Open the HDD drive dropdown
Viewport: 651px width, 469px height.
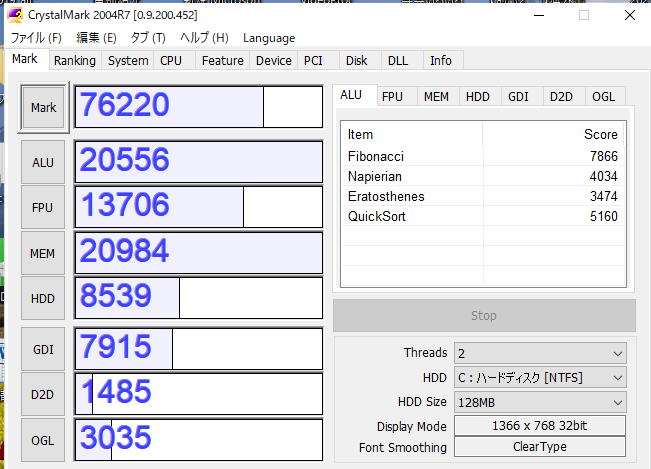point(540,378)
